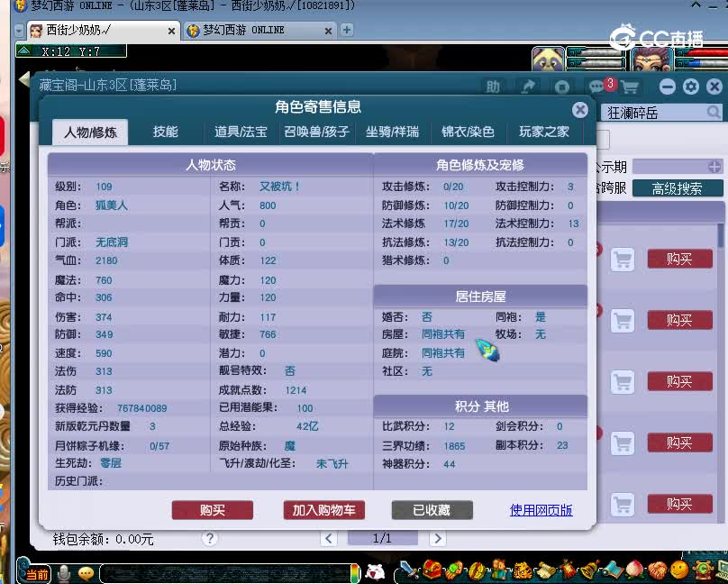Screen dimensions: 728x584
Task: Click the sword attack icon in bottom toolbar
Action: (x=409, y=570)
